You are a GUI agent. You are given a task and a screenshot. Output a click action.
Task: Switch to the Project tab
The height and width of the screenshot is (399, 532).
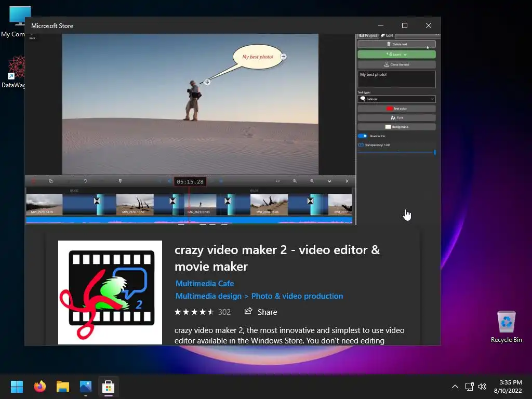(368, 35)
